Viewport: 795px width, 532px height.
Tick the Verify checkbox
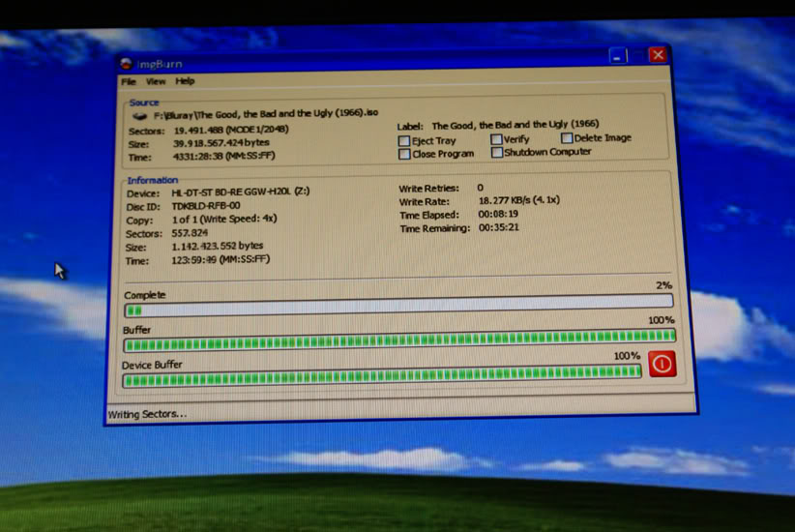pyautogui.click(x=496, y=139)
